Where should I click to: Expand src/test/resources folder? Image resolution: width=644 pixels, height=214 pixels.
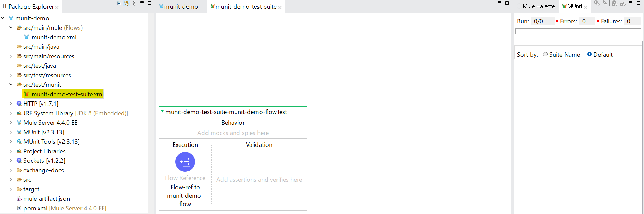coord(11,75)
